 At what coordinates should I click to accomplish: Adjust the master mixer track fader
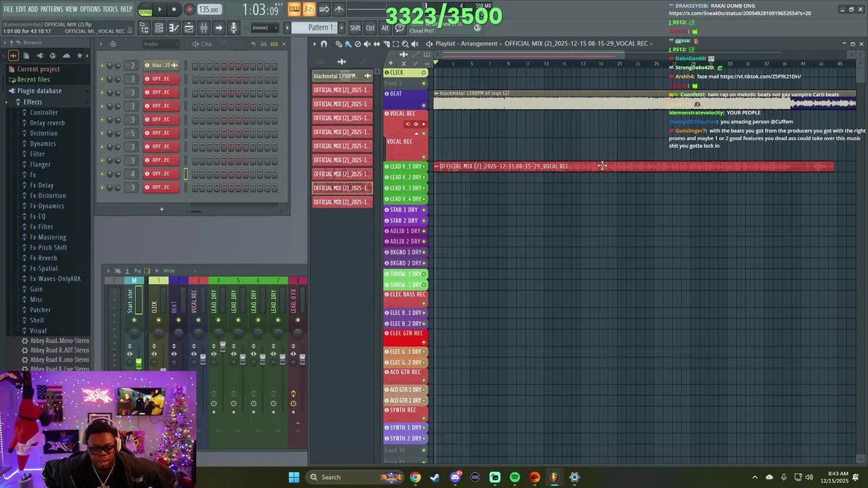(138, 364)
